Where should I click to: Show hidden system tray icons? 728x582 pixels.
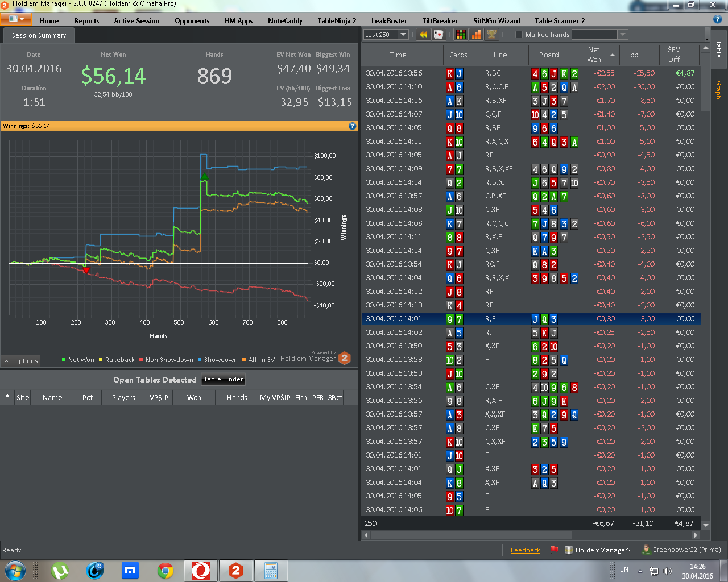(x=640, y=571)
